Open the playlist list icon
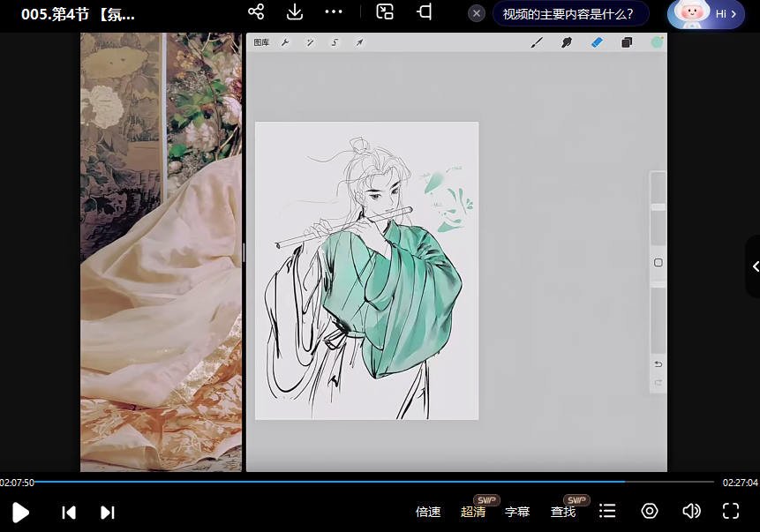The image size is (760, 532). tap(606, 511)
